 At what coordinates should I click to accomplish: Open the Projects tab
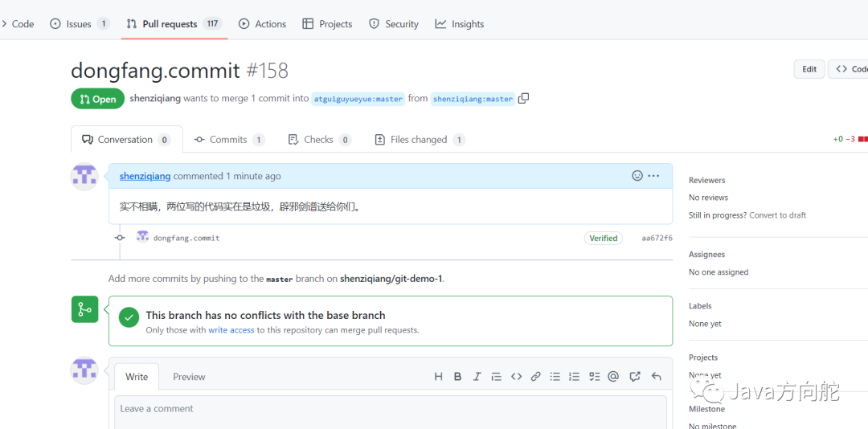pyautogui.click(x=327, y=24)
